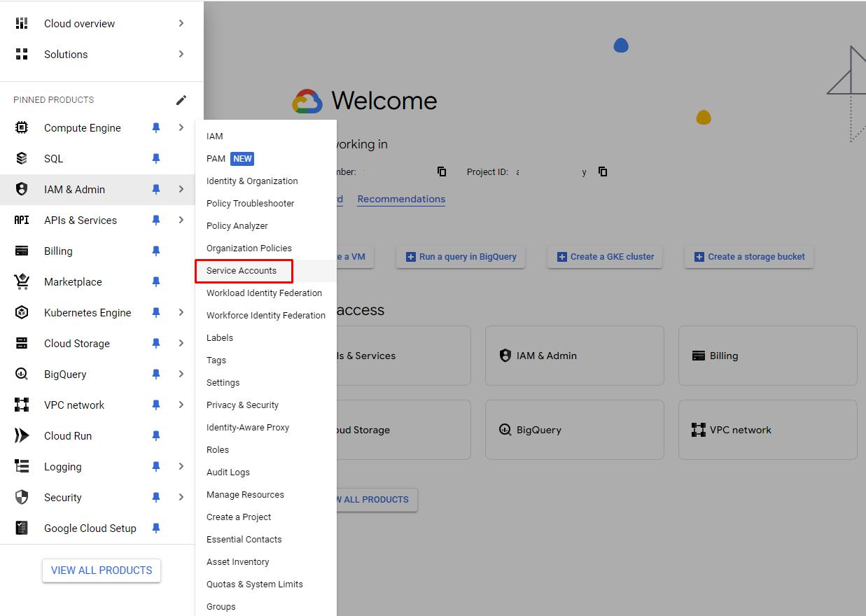Click the SQL stack icon
The image size is (866, 616).
point(22,158)
